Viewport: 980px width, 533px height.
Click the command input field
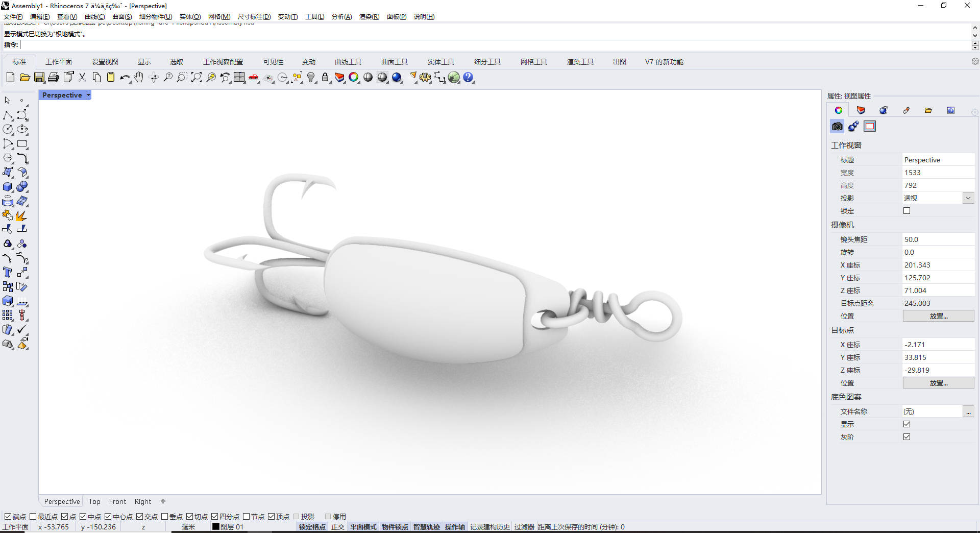pyautogui.click(x=495, y=45)
